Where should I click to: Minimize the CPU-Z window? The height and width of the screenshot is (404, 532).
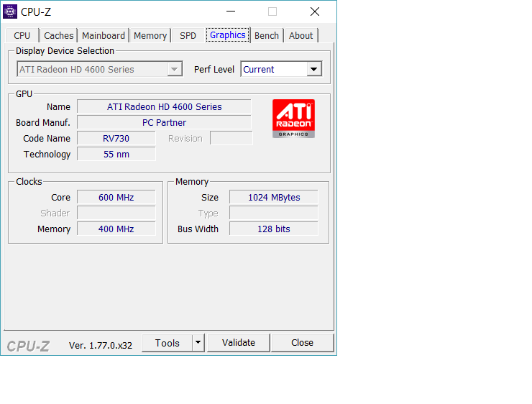click(x=231, y=12)
